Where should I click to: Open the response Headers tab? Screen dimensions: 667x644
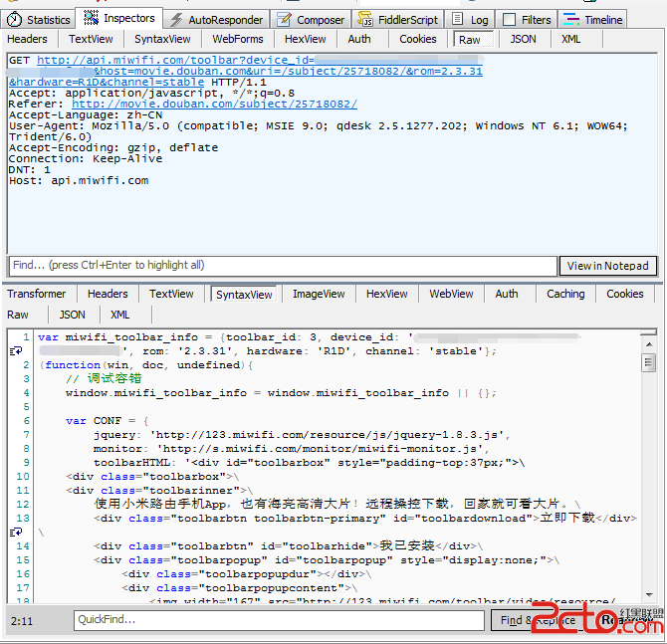point(108,294)
